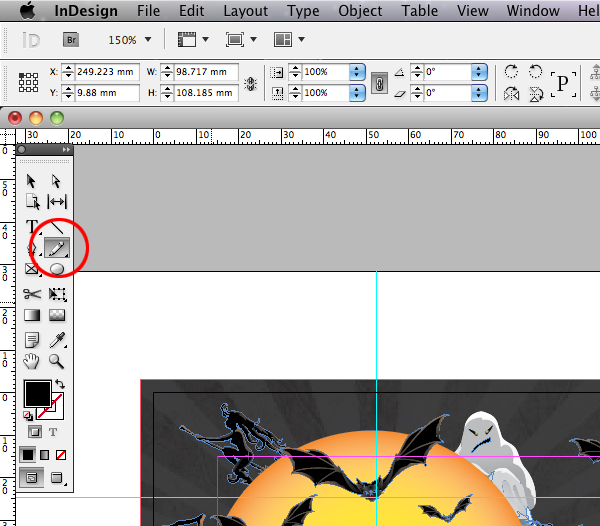Open the InDesign application menu
The image size is (600, 526).
86,11
